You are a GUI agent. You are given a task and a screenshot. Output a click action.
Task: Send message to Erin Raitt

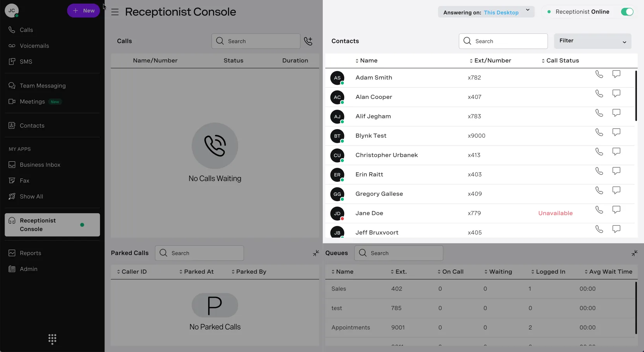pos(616,171)
